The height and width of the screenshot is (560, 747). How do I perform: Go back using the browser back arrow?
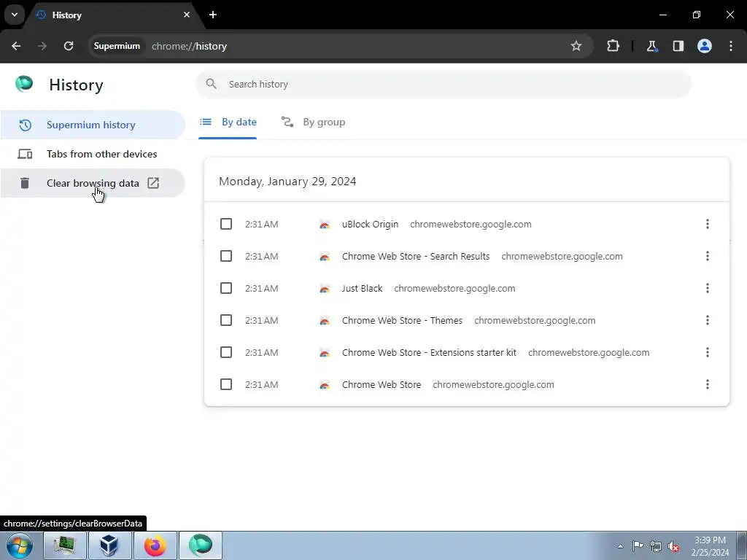click(16, 46)
